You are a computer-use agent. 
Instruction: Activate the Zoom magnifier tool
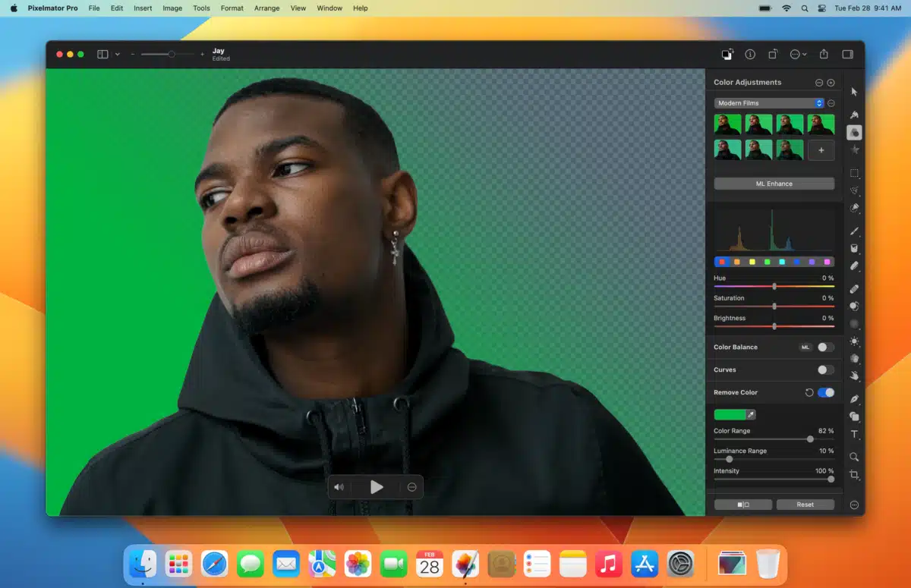pos(854,457)
